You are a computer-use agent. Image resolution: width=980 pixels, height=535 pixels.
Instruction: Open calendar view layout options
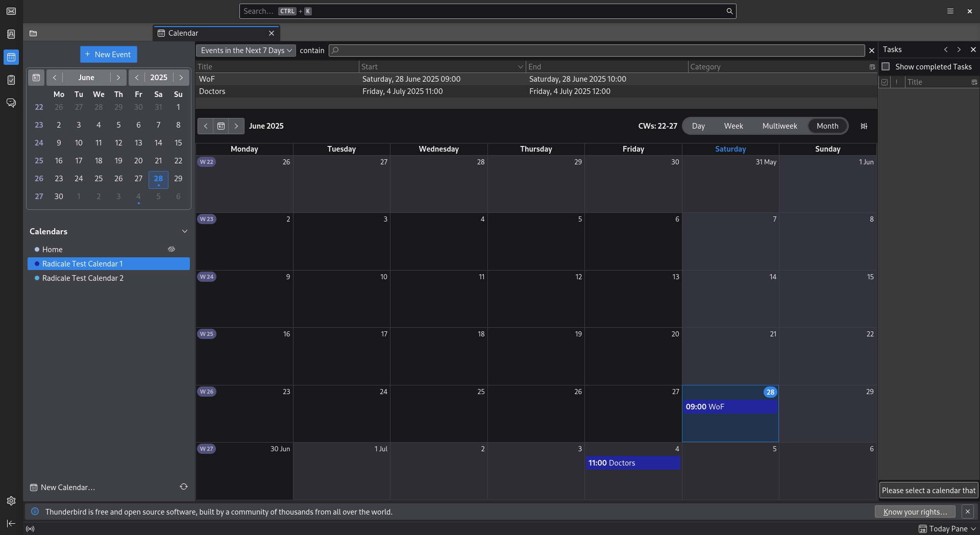[x=864, y=126]
